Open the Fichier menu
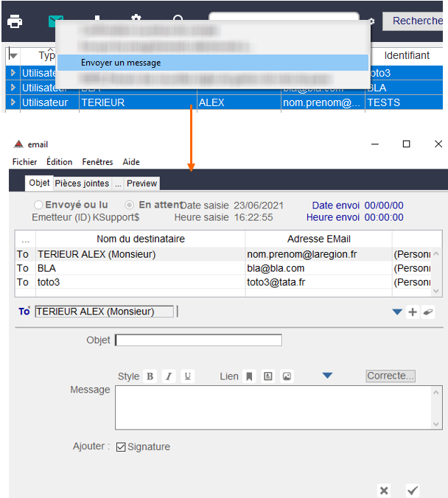 [24, 161]
